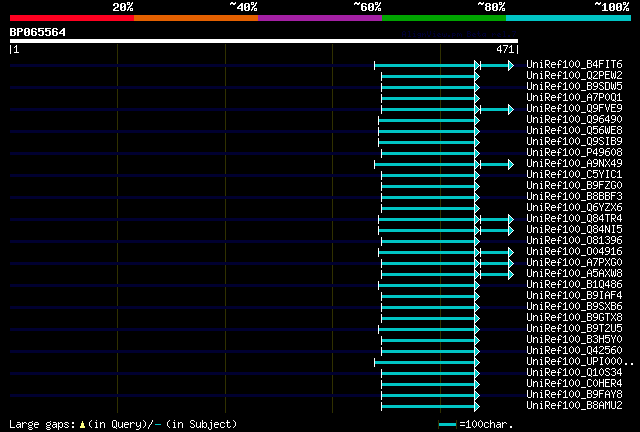Select the UniRef100_B9FAY8 label
640x432 pixels.
point(574,395)
